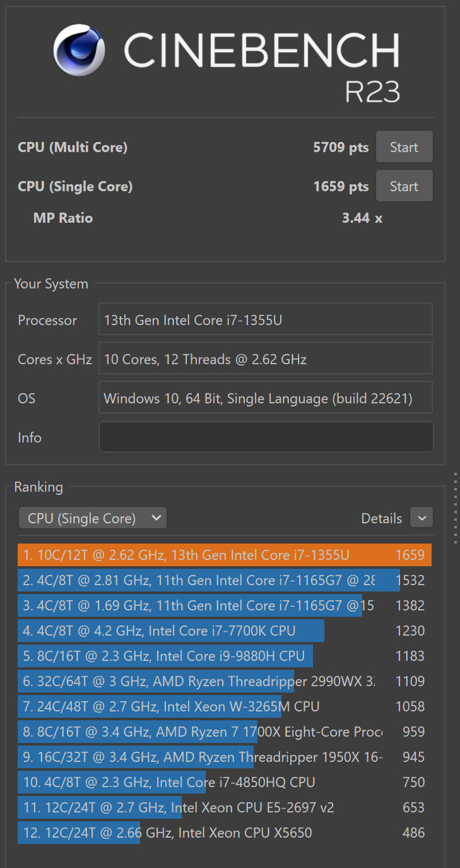The image size is (460, 868).
Task: Select ranking row 4 Core i7-7700K
Action: 225,631
